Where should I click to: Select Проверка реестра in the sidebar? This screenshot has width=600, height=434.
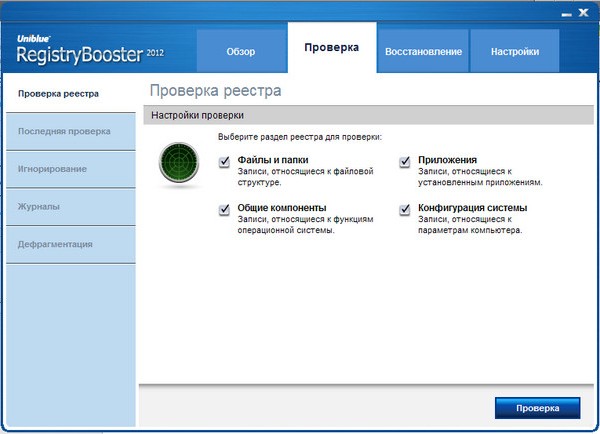[x=58, y=94]
